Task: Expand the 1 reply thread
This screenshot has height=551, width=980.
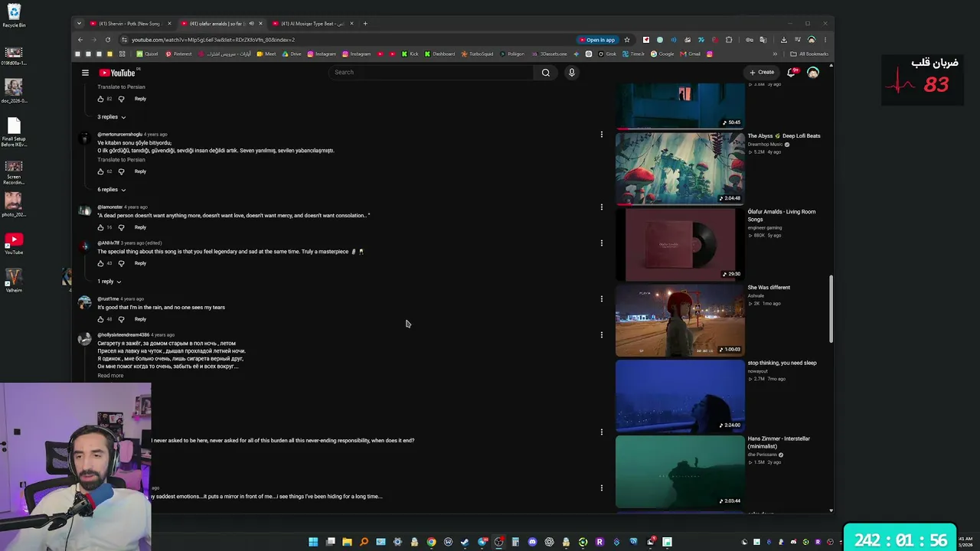Action: click(x=109, y=282)
